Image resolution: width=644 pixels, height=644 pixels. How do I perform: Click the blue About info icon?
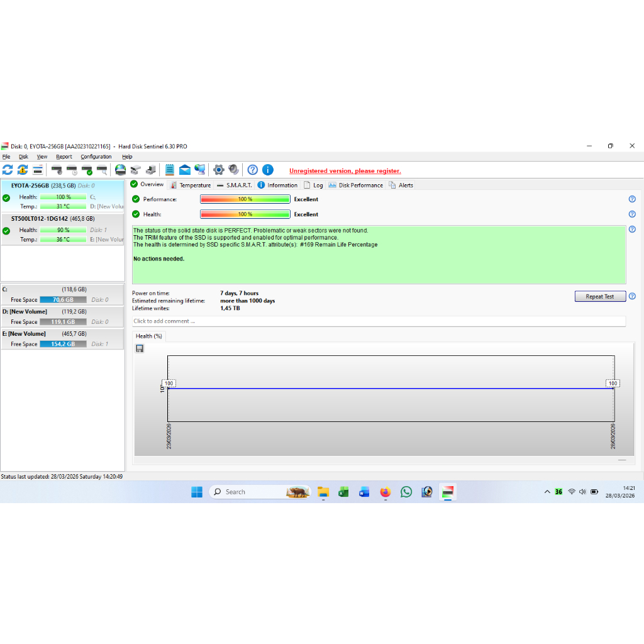[268, 170]
